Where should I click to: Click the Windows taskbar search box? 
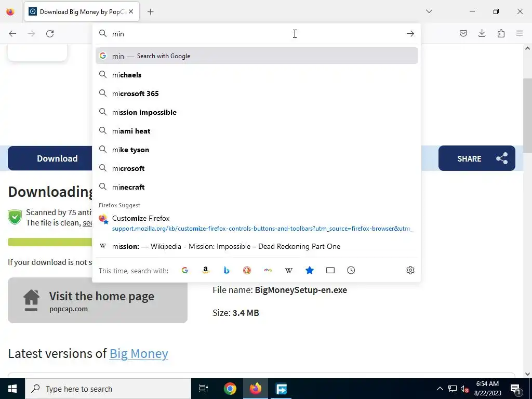tap(108, 389)
